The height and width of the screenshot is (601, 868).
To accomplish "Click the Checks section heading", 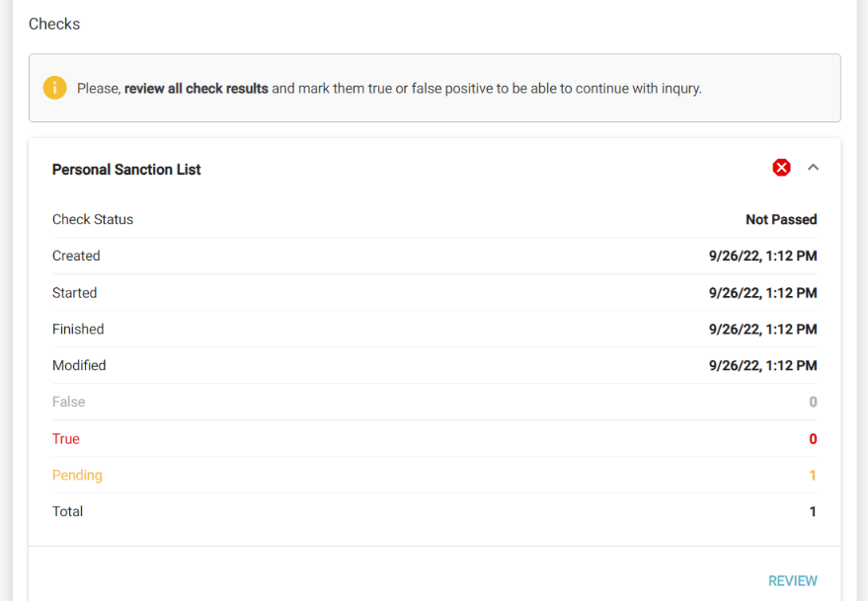I will tap(54, 24).
